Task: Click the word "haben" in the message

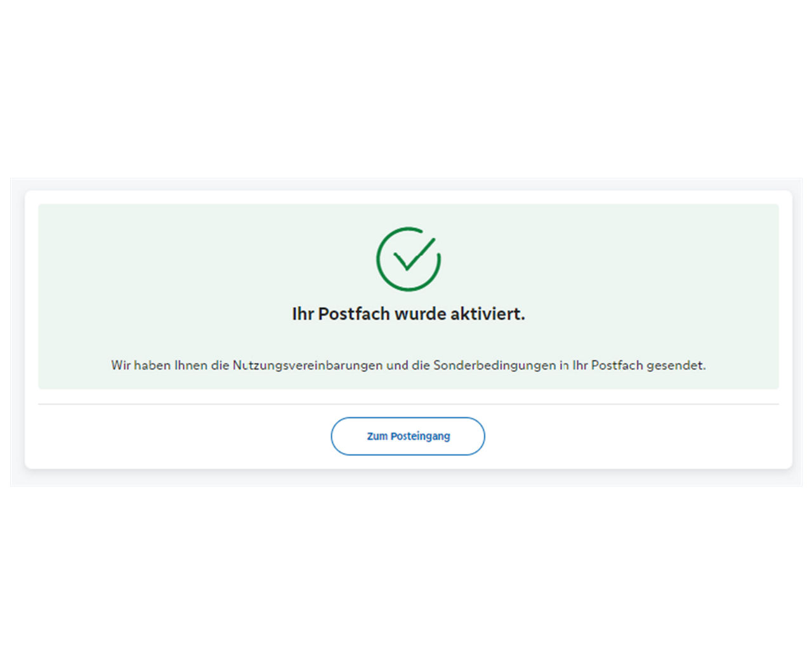Action: coord(152,365)
